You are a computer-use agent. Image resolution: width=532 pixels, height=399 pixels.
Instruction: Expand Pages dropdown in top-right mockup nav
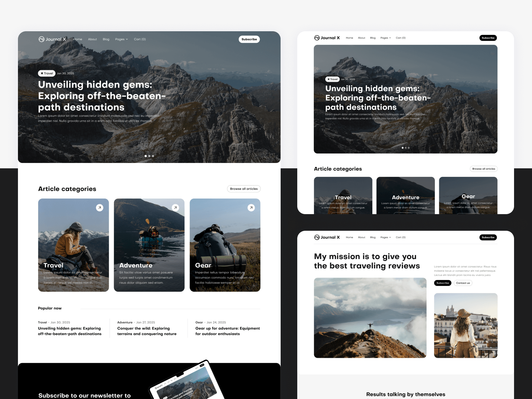pyautogui.click(x=386, y=38)
